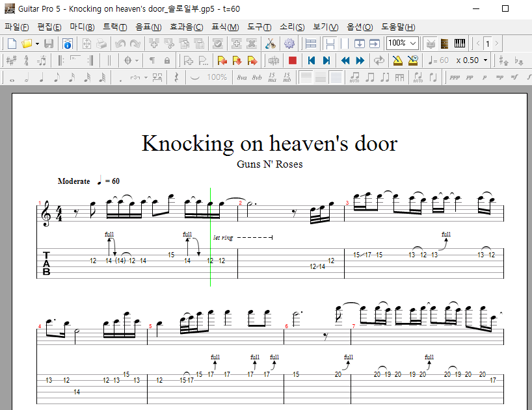Show the drum kit panel

431,44
